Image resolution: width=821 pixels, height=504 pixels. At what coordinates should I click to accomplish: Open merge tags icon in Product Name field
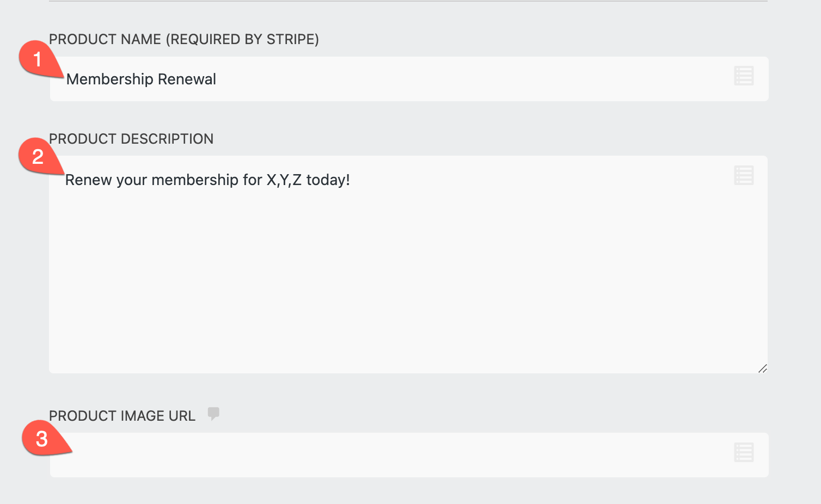point(744,76)
